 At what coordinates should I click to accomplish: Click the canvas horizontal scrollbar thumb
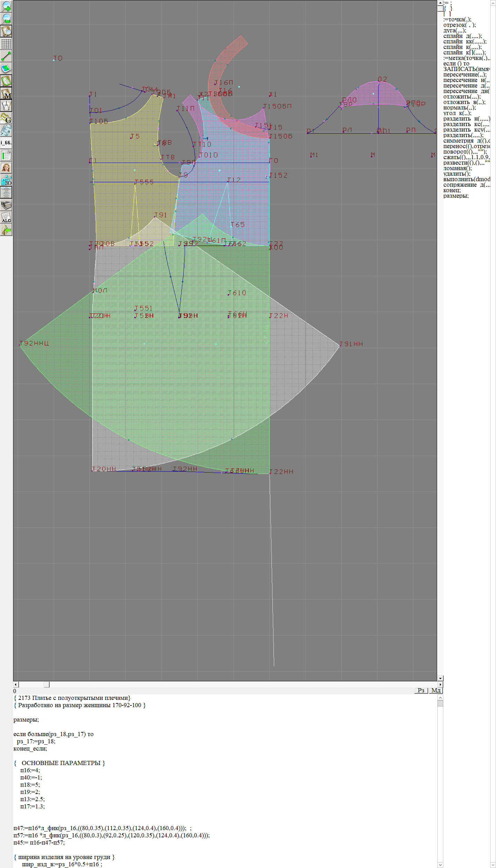[46, 684]
